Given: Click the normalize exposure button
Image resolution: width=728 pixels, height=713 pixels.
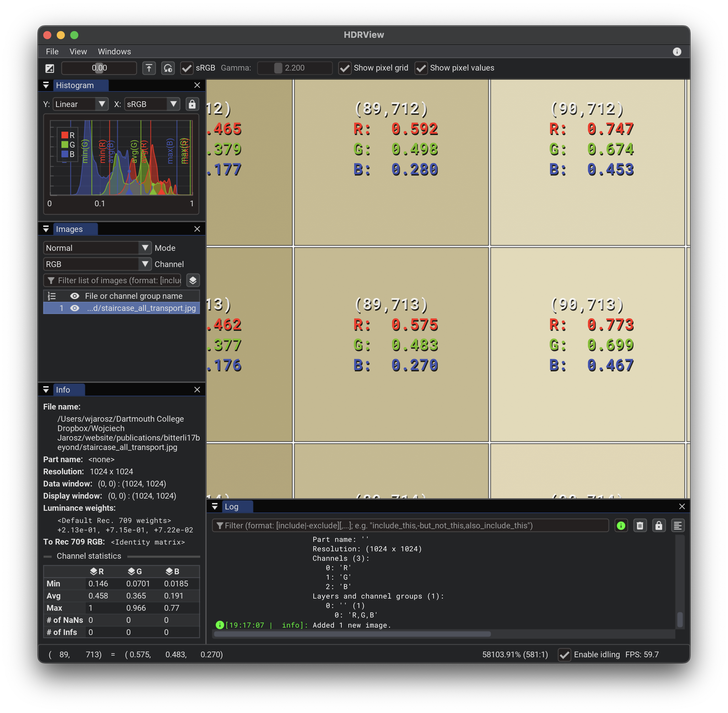Looking at the screenshot, I should 149,68.
